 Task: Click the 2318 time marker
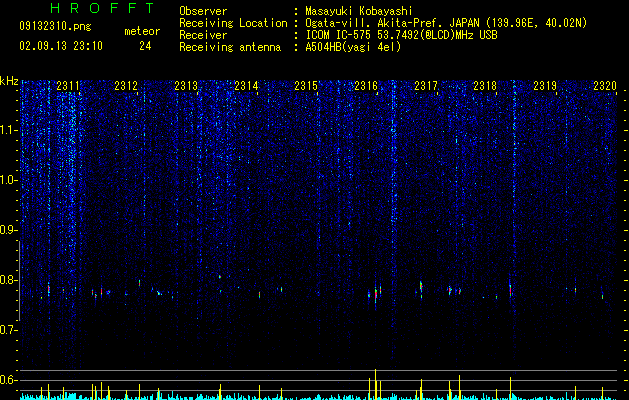(x=485, y=86)
